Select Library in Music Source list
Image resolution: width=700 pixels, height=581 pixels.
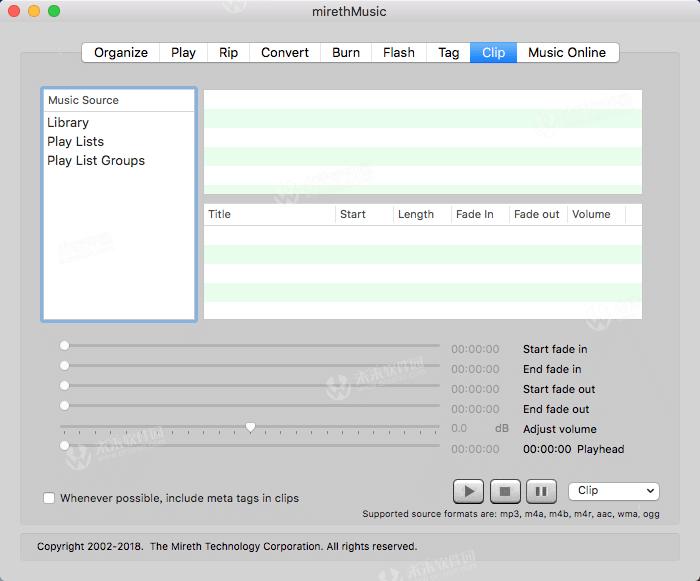coord(68,123)
